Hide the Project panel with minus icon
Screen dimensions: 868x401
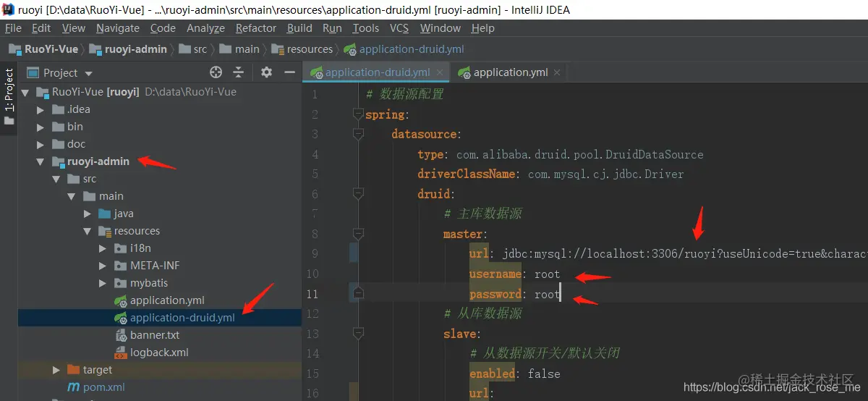coord(289,72)
